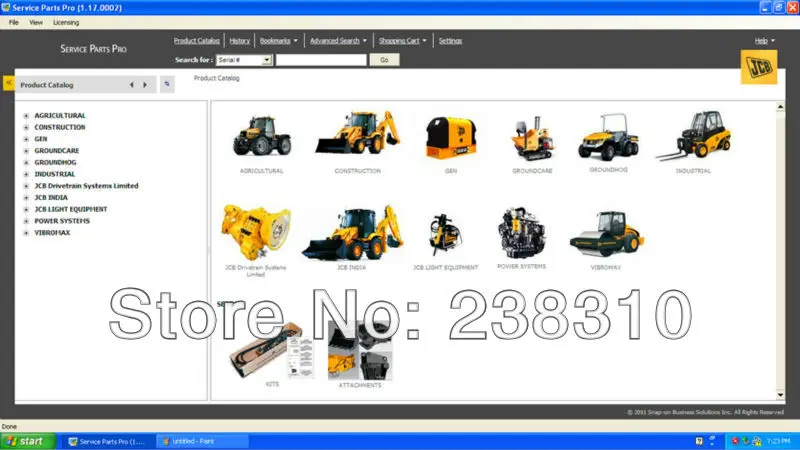Open the File menu
Screen dimensions: 800x450
coord(14,22)
